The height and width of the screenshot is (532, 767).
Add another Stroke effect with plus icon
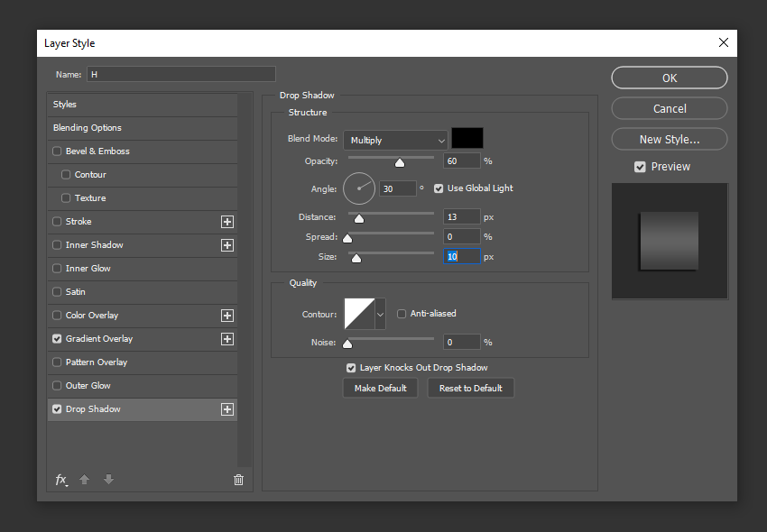227,222
